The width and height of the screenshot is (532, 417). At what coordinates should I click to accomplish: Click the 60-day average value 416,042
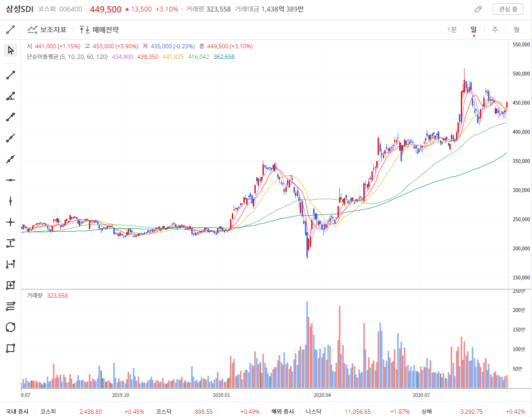click(199, 57)
